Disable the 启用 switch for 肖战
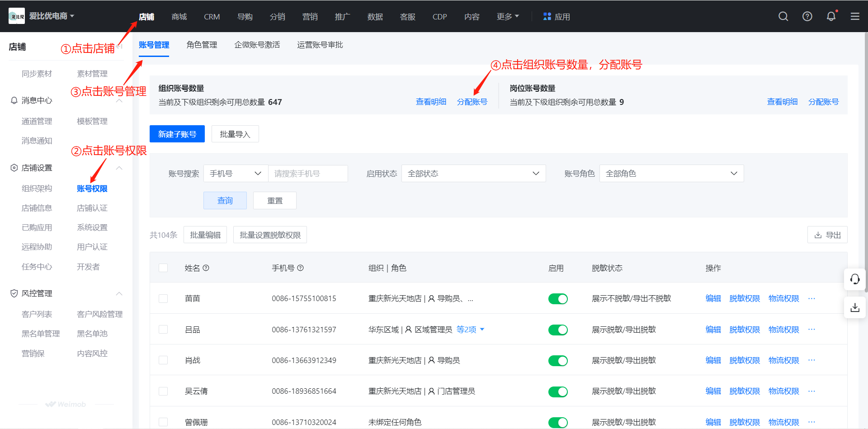The width and height of the screenshot is (868, 429). pyautogui.click(x=558, y=361)
